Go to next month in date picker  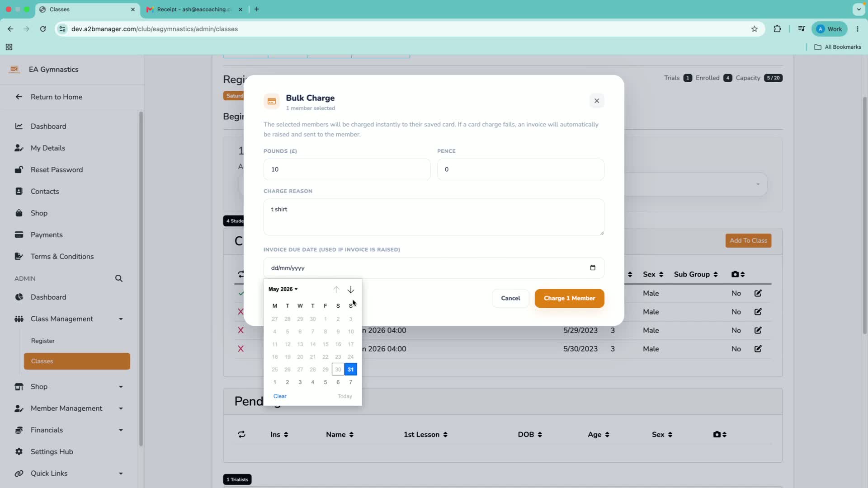pyautogui.click(x=351, y=290)
